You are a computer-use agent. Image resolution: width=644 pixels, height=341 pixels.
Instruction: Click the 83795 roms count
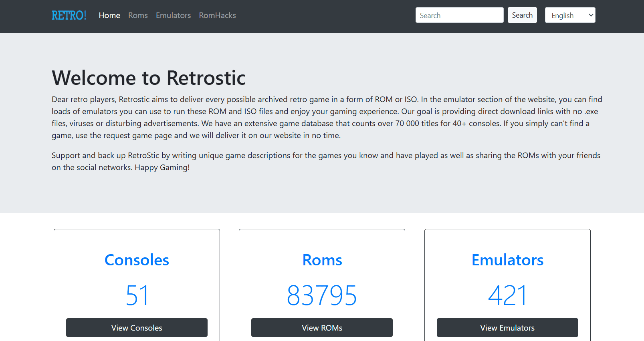322,295
